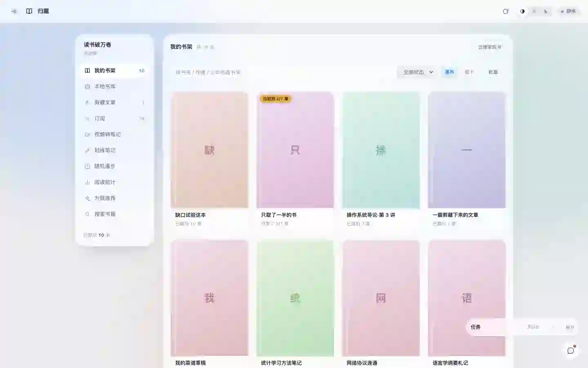
Task: Click the 读书破万卷 sidebar heading
Action: 98,45
